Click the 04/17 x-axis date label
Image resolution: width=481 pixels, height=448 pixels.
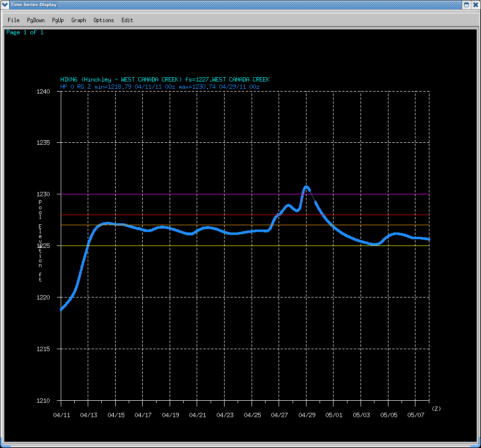tap(143, 415)
